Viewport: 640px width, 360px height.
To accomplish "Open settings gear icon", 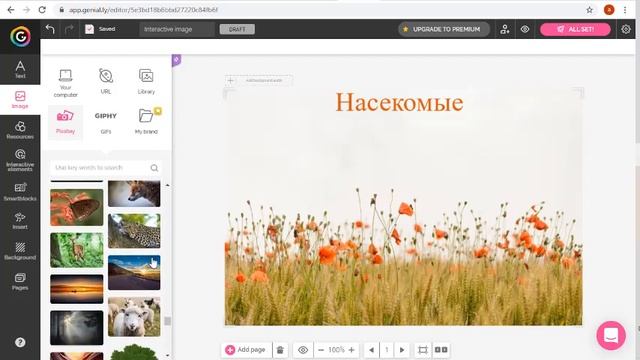I will pyautogui.click(x=626, y=29).
